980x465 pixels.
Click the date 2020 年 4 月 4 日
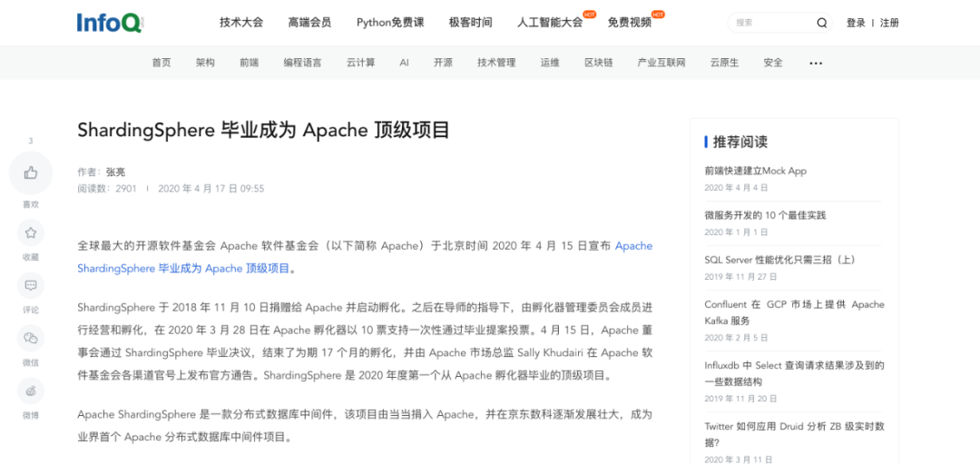(x=736, y=188)
